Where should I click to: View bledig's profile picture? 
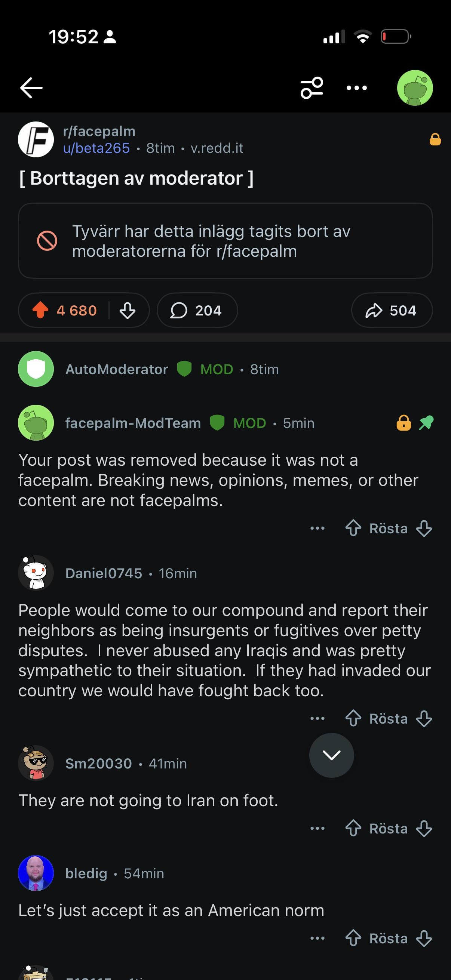pos(36,873)
